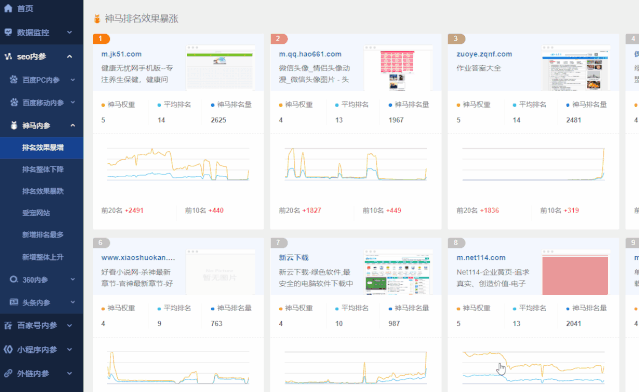Viewport: 639px width, 392px height.
Task: Click the 数据监控 monitor icon
Action: [x=8, y=32]
